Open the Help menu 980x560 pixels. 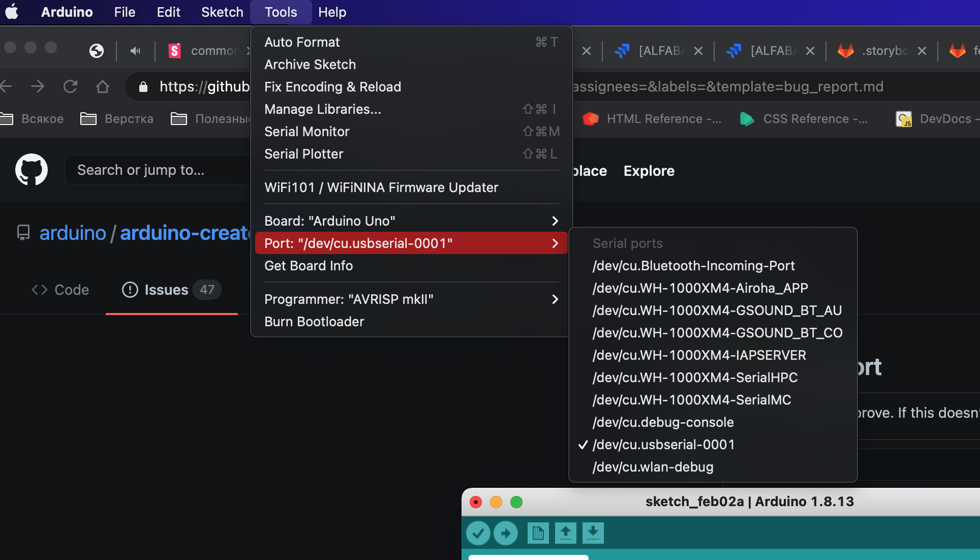tap(332, 12)
